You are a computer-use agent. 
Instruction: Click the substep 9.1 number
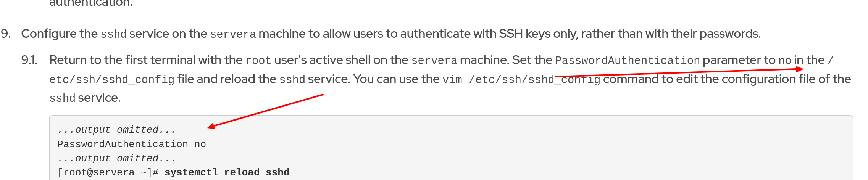(29, 60)
